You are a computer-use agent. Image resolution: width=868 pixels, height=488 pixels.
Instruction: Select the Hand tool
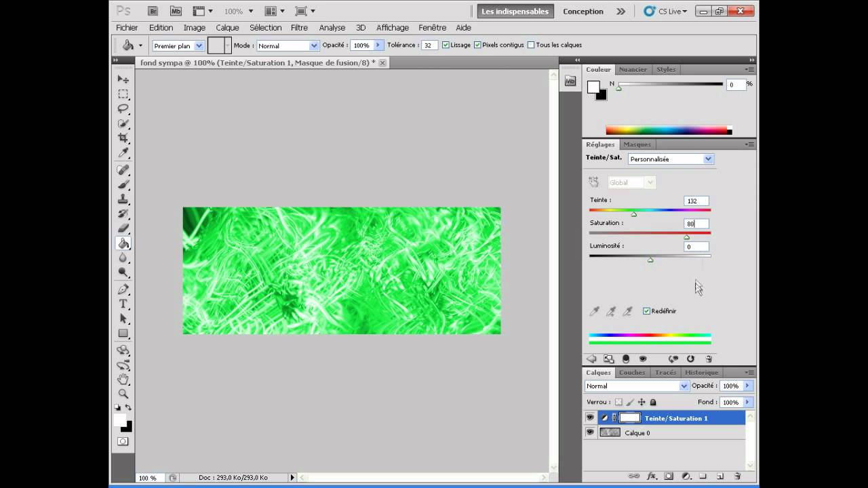coord(123,380)
